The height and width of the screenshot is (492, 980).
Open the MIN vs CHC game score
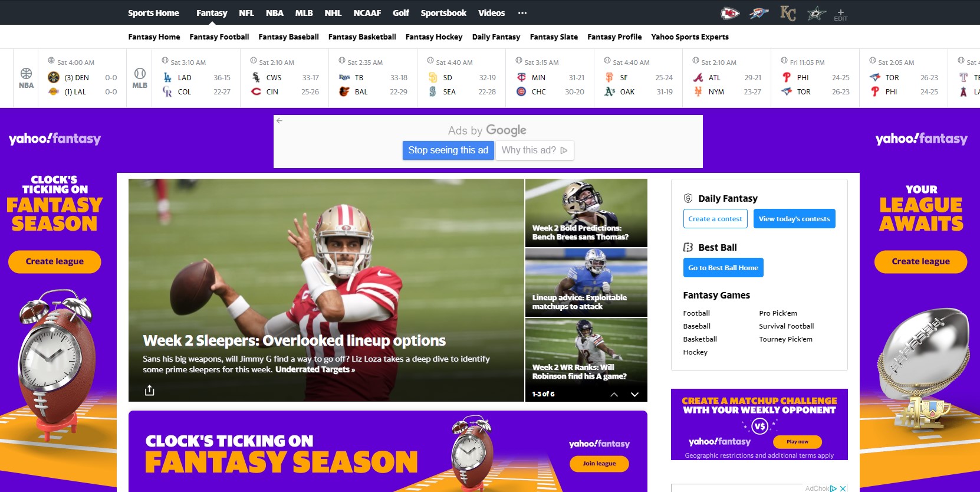coord(550,78)
